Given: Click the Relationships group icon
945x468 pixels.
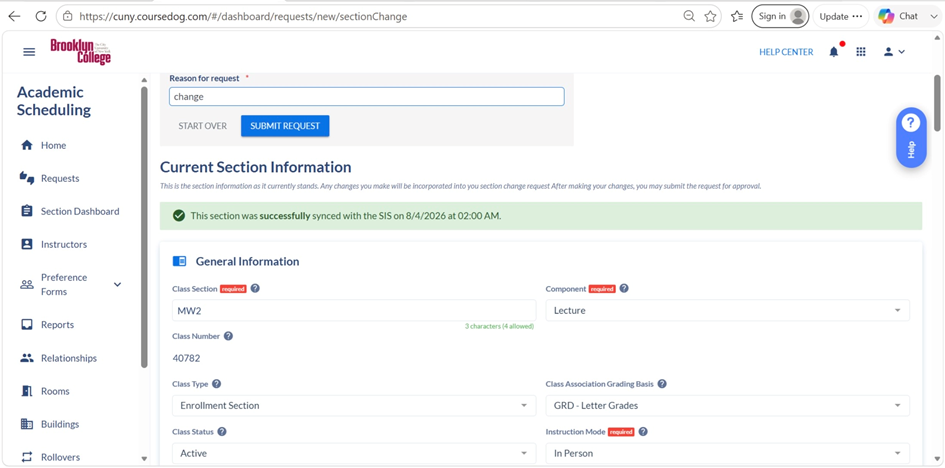Looking at the screenshot, I should (27, 358).
